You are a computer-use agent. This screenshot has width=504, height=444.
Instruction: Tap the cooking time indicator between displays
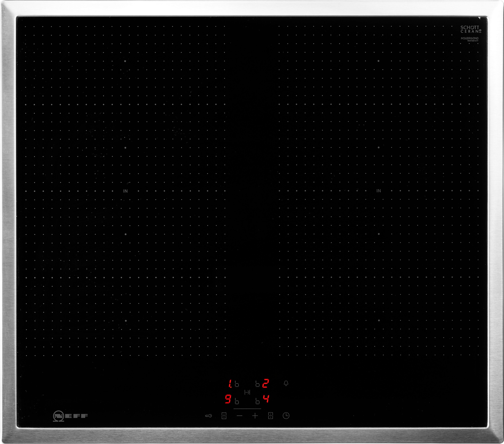pyautogui.click(x=247, y=392)
